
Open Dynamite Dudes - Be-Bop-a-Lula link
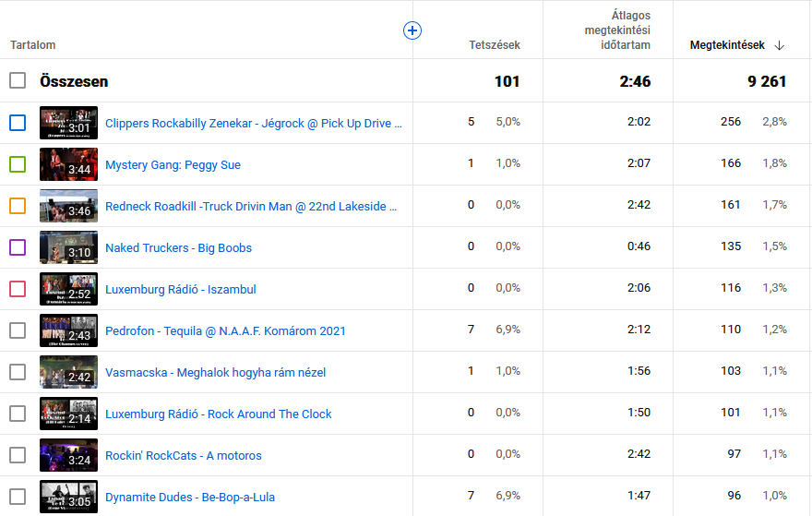tap(189, 498)
